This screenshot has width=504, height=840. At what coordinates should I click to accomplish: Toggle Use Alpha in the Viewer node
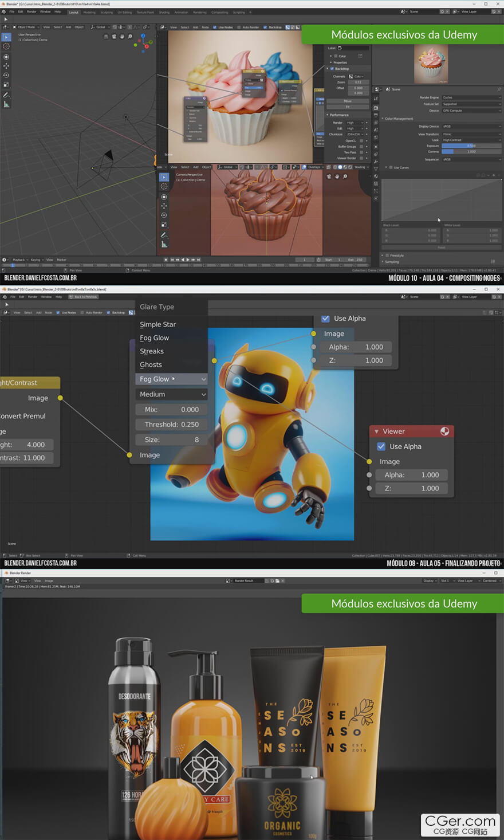point(381,446)
